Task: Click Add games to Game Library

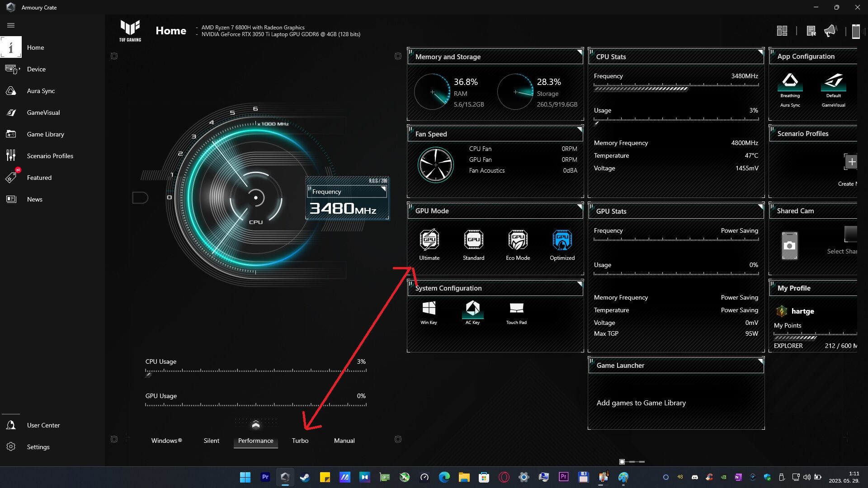Action: [x=641, y=403]
